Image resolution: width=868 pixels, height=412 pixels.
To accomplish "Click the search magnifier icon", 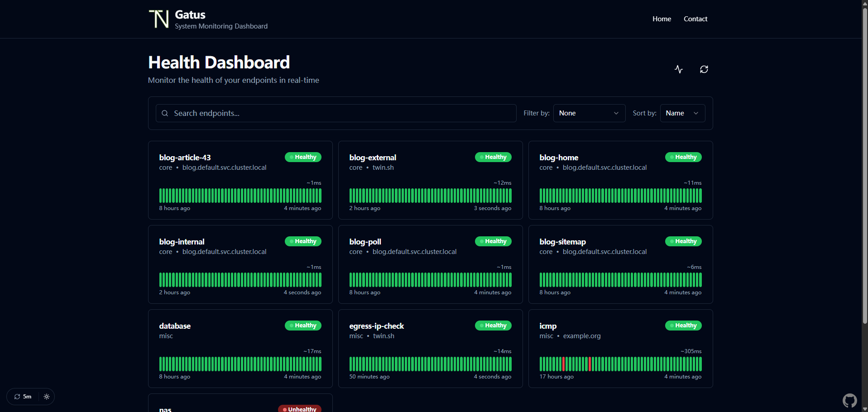I will point(165,113).
